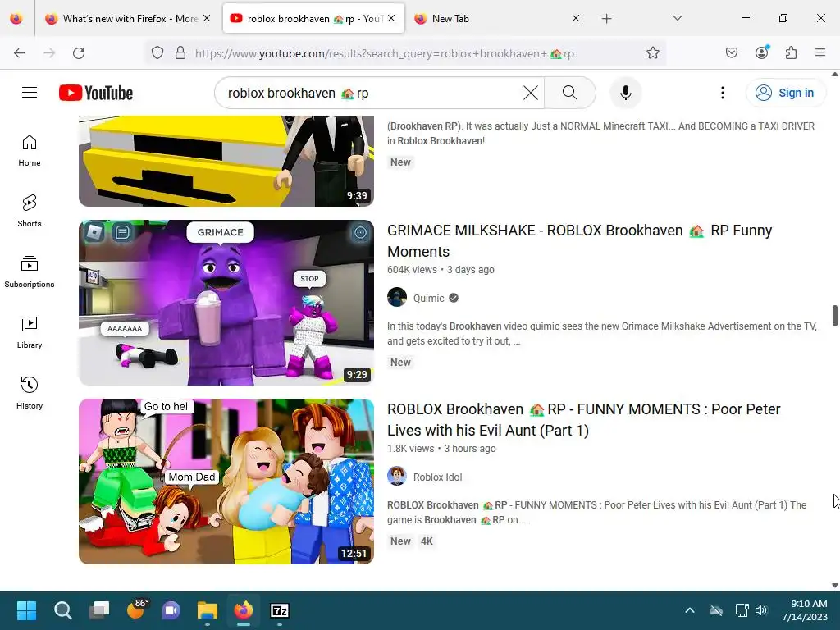Open Windows taskbar search
Screen dimensions: 840x630
pyautogui.click(x=62, y=610)
